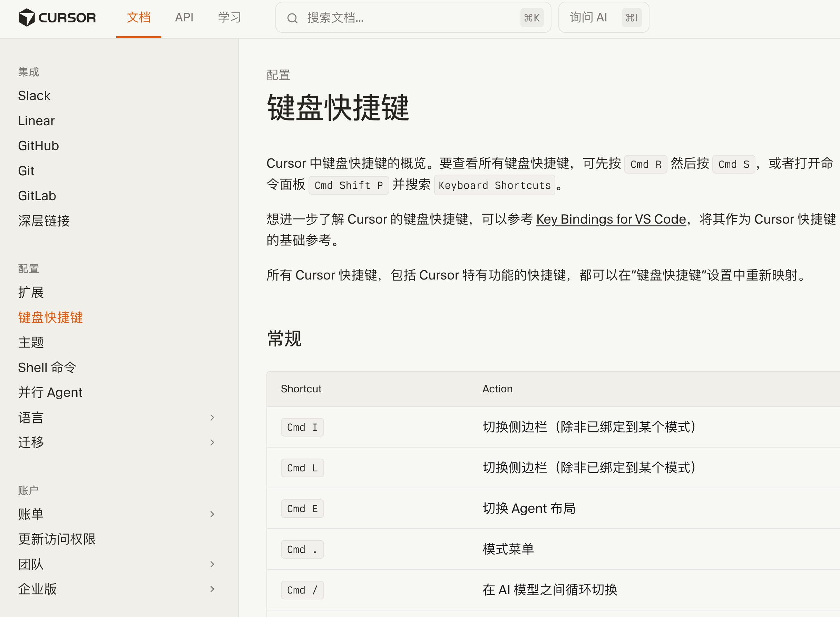
Task: Expand the 企业版 sidebar section
Action: pyautogui.click(x=212, y=589)
